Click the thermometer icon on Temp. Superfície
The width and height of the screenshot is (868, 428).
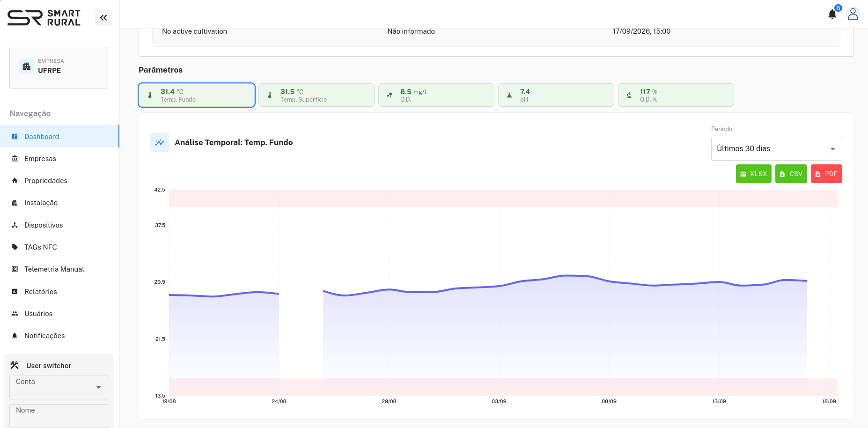tap(270, 95)
